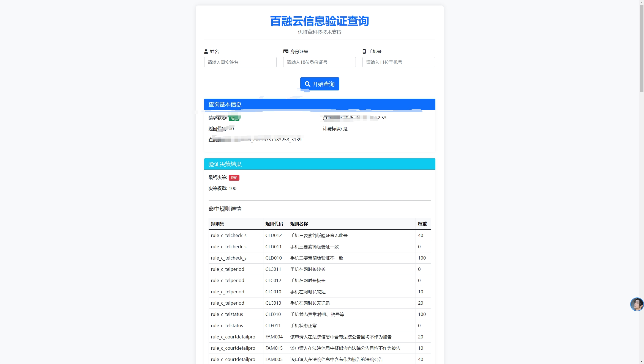Focus the 请输入真实姓名 name field

tap(240, 62)
